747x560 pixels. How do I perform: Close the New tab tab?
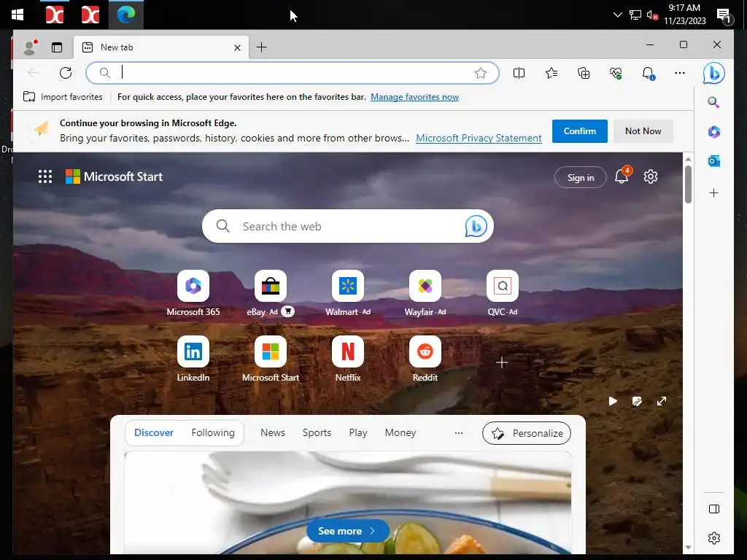pos(237,47)
